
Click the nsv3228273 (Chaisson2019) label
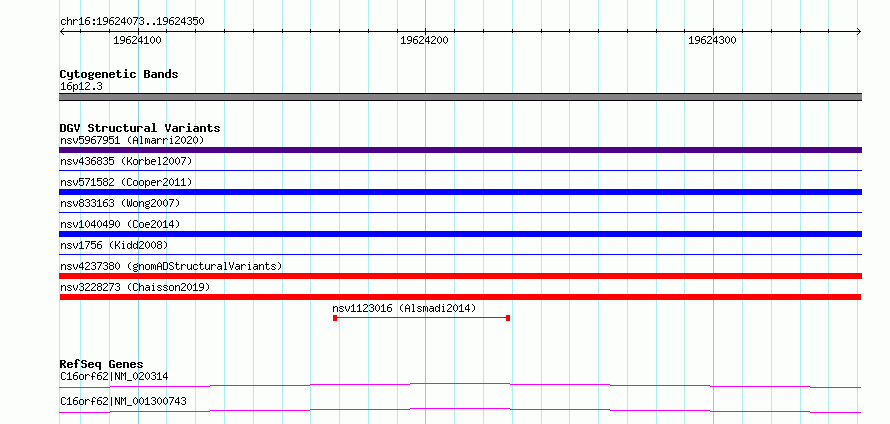[x=135, y=287]
